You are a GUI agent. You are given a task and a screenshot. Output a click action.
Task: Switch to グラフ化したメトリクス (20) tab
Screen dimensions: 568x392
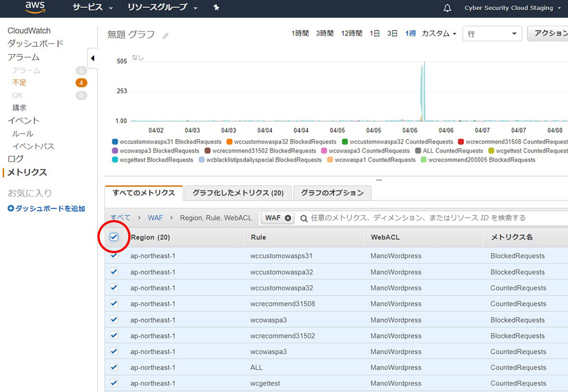click(x=238, y=193)
